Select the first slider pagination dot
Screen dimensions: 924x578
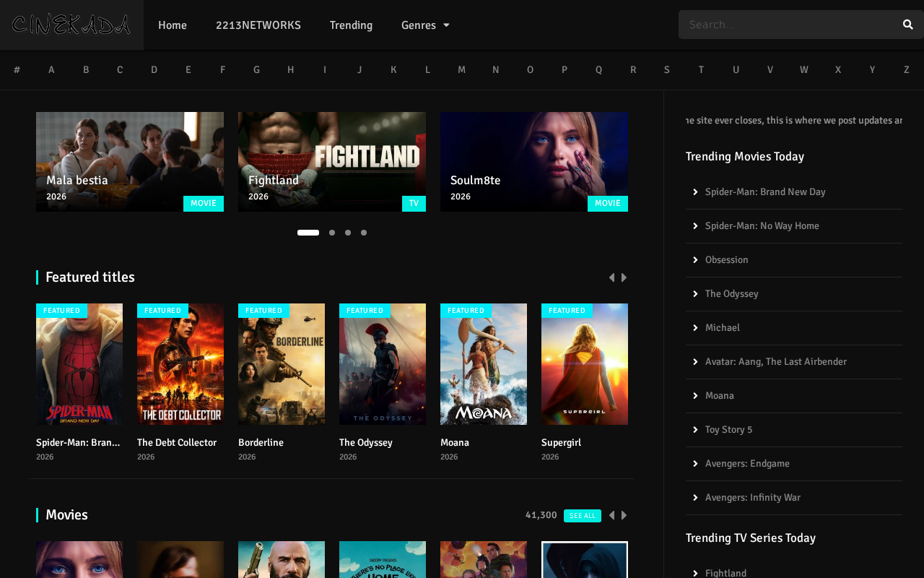click(308, 233)
